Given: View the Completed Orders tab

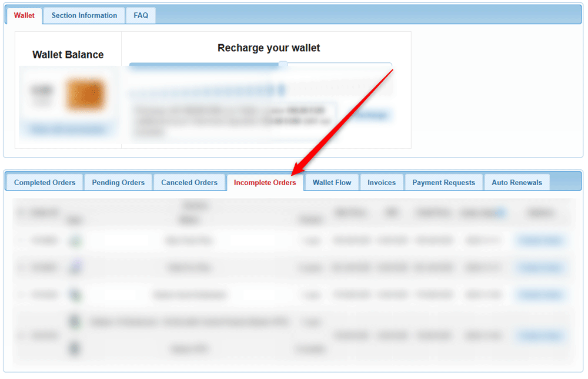Looking at the screenshot, I should pos(44,182).
